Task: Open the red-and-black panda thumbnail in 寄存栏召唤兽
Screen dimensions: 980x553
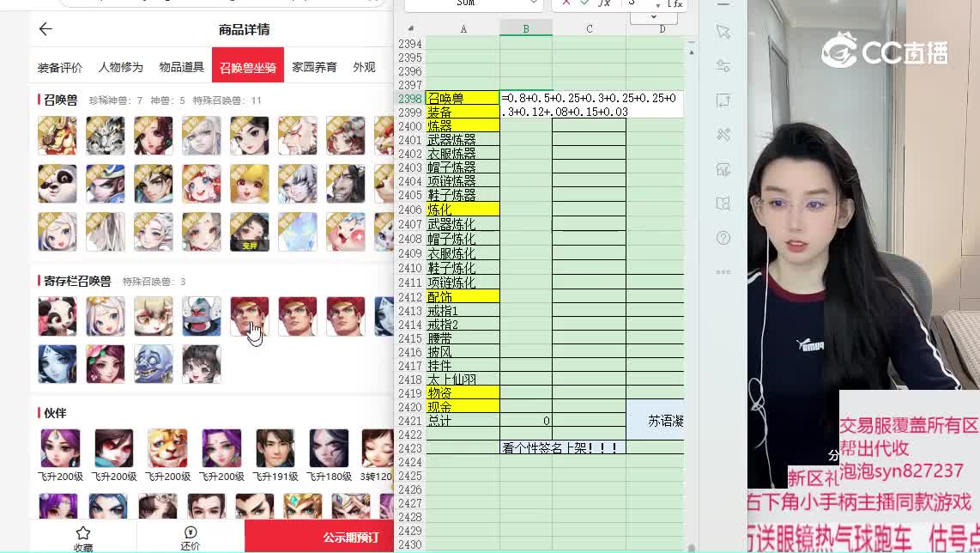Action: pyautogui.click(x=57, y=317)
